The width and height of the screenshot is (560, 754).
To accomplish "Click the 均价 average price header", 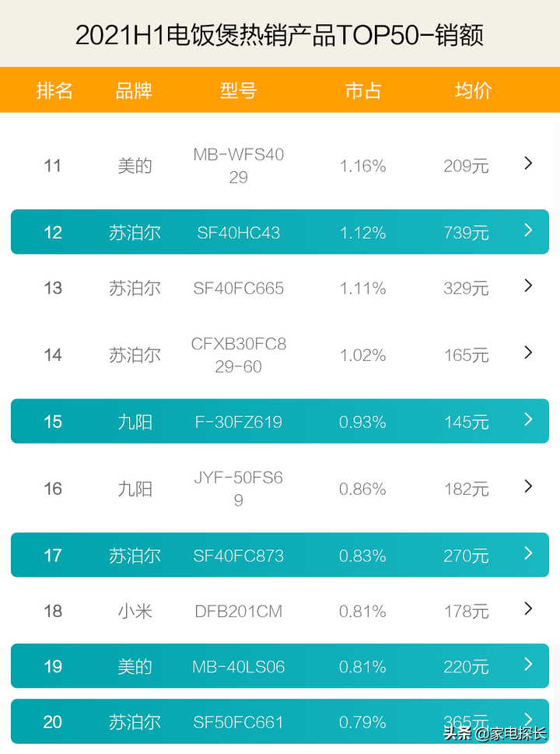I will (473, 91).
